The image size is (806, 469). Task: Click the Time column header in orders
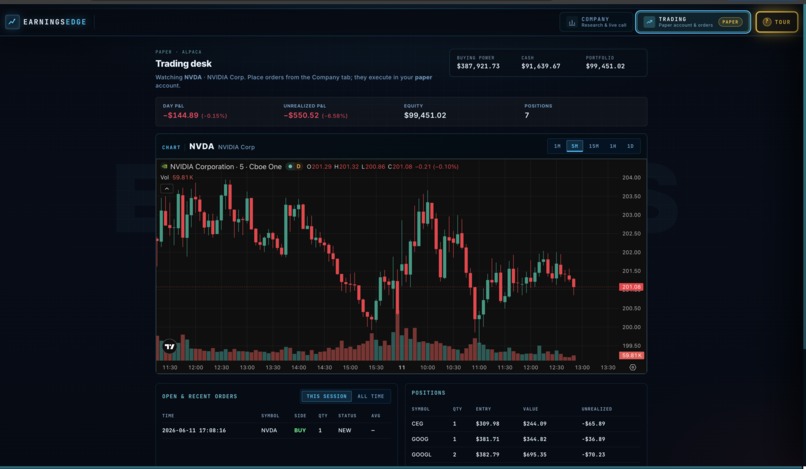168,416
